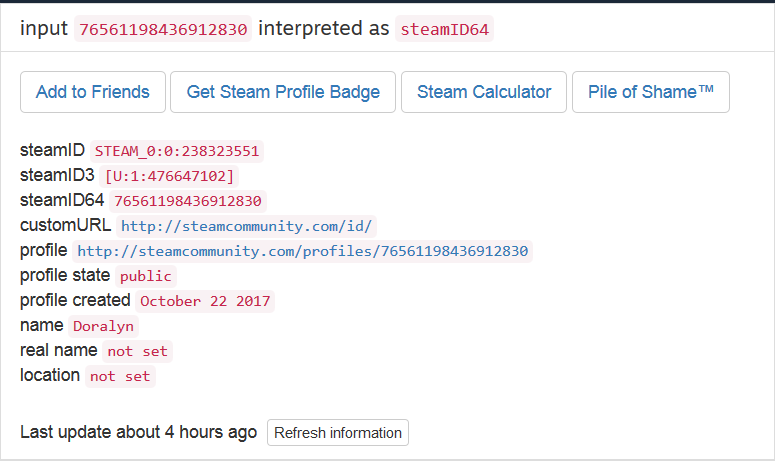775x461 pixels.
Task: Open the Steam Calculator
Action: [x=484, y=92]
